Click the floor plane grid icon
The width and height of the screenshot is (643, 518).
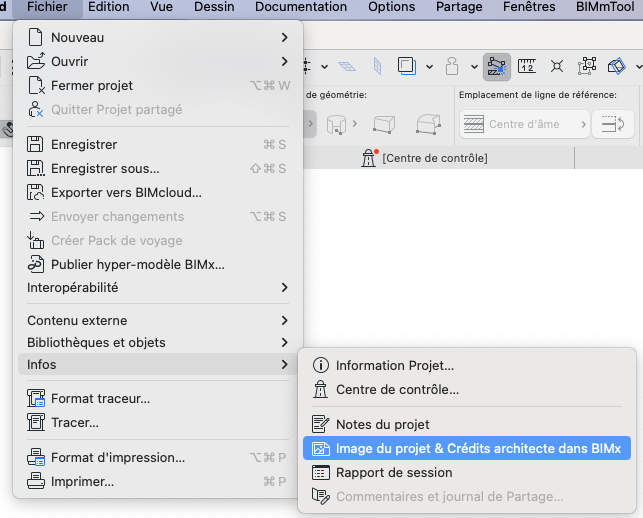coord(347,66)
